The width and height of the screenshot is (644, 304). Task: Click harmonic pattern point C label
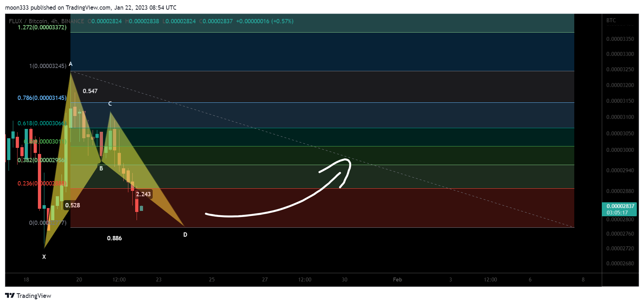(x=110, y=103)
